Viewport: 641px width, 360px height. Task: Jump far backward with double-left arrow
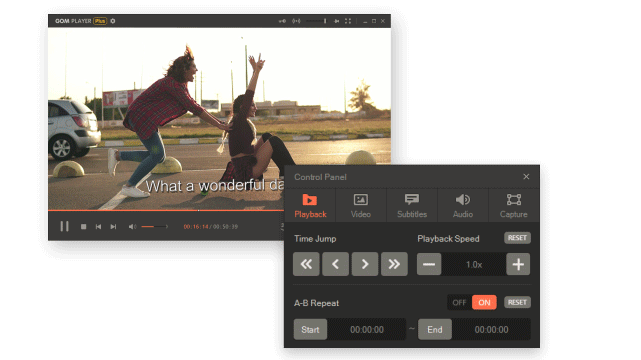(x=306, y=264)
